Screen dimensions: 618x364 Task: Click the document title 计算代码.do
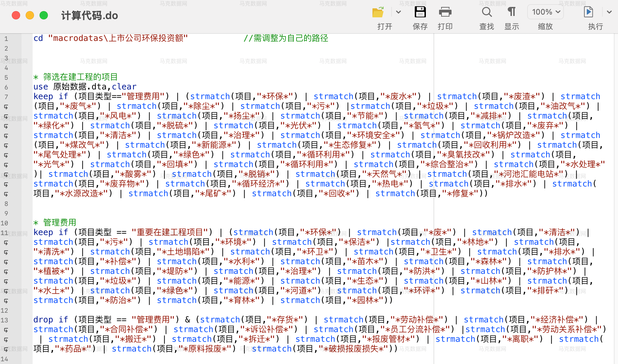coord(89,15)
